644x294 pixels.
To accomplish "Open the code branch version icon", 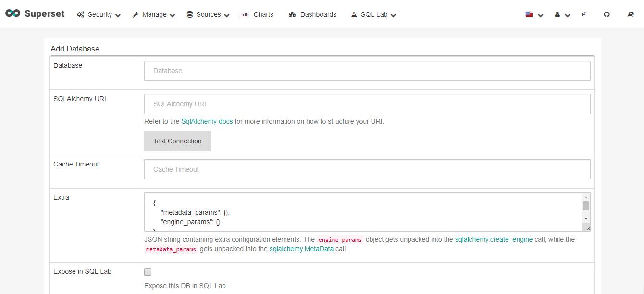I will click(x=583, y=14).
